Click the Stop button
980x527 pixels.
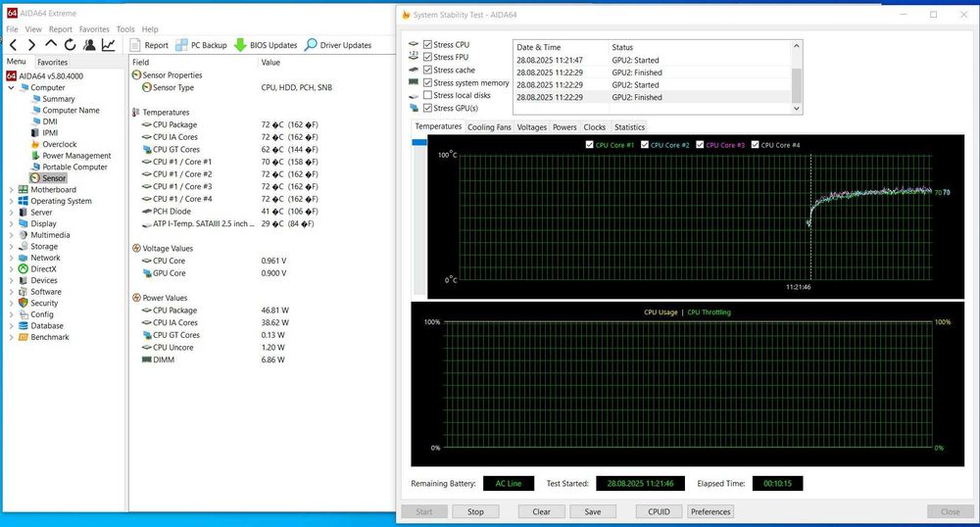[475, 511]
